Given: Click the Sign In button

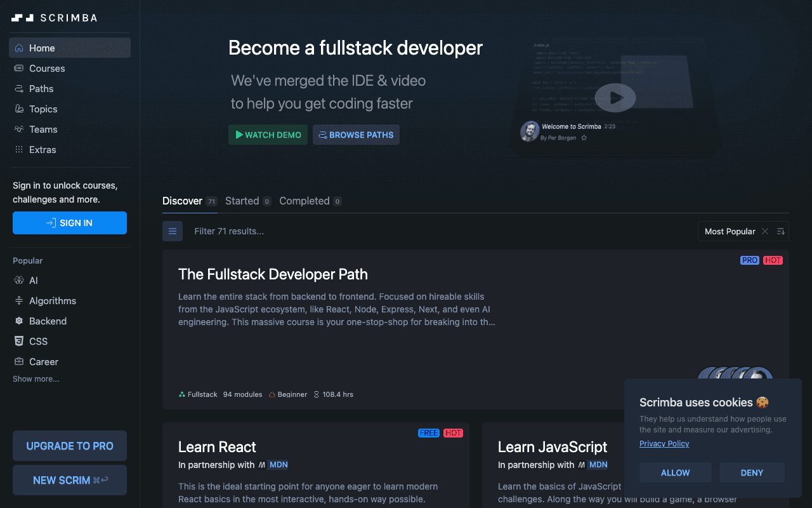Looking at the screenshot, I should 70,223.
